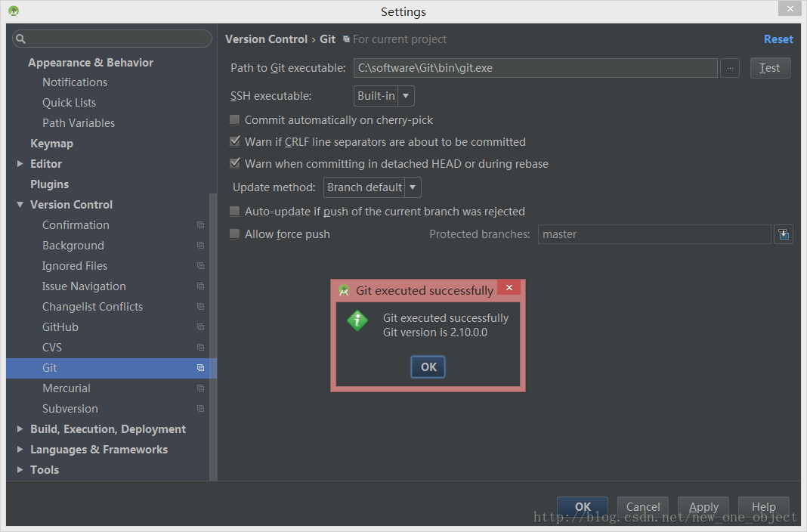Expand the Languages & Frameworks section

click(20, 449)
